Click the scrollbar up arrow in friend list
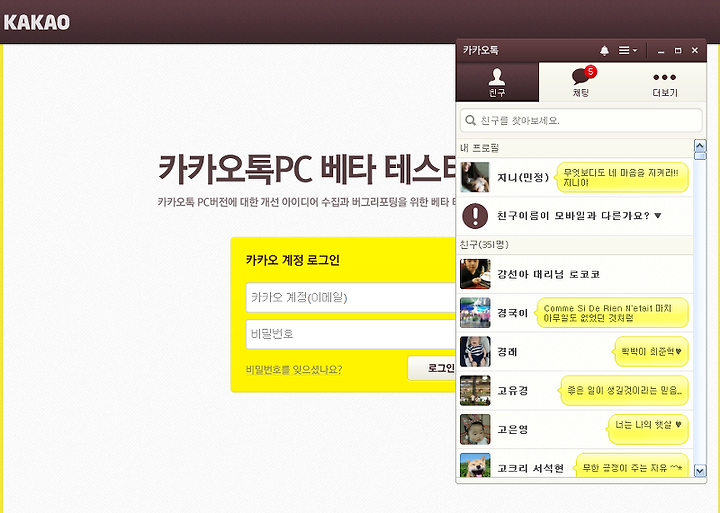Viewport: 720px width, 513px height. (x=700, y=146)
